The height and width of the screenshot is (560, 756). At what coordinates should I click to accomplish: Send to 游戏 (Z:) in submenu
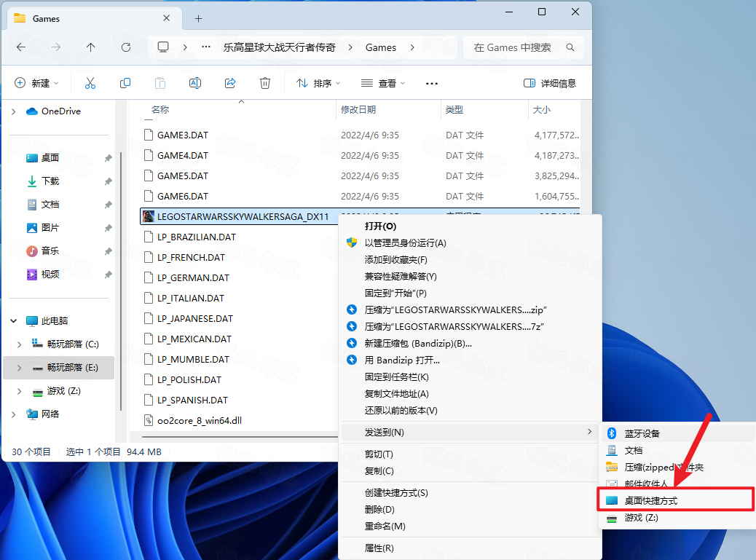click(x=677, y=518)
